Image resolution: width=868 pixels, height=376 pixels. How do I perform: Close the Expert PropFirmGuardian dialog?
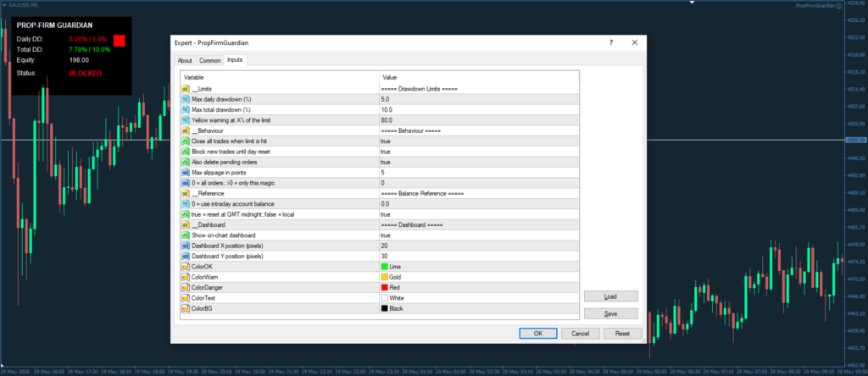tap(634, 42)
